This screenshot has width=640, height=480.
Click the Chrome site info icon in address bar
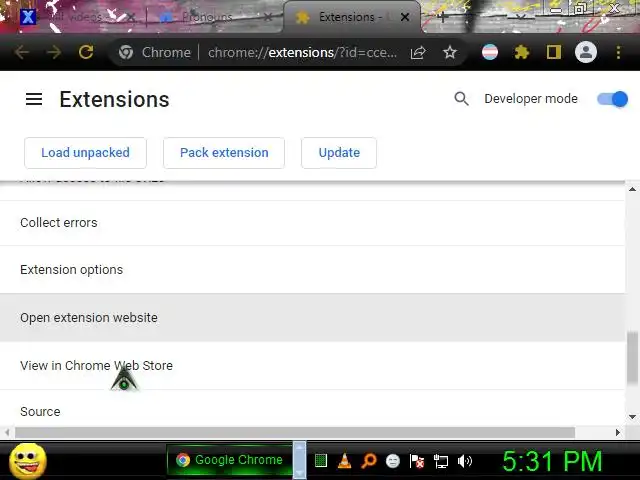126,52
